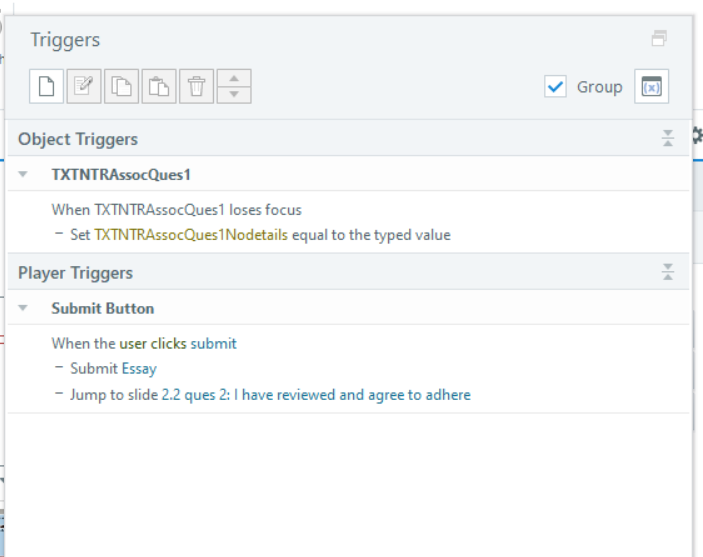703x557 pixels.
Task: Collapse the Object Triggers section
Action: click(x=668, y=139)
